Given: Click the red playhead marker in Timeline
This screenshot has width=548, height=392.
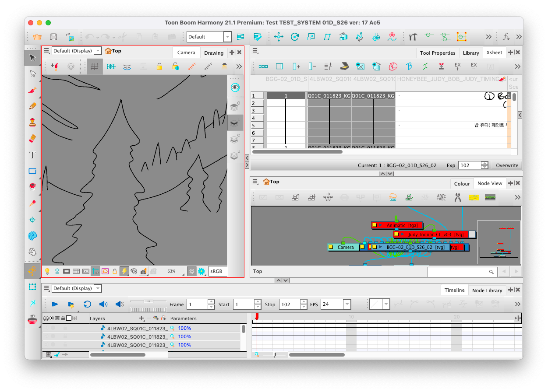Looking at the screenshot, I should pos(257,316).
